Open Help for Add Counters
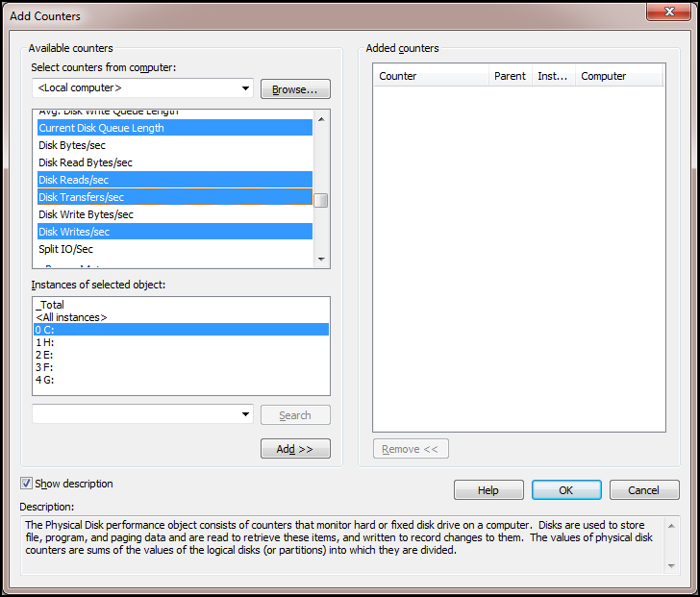The image size is (700, 597). (x=488, y=490)
